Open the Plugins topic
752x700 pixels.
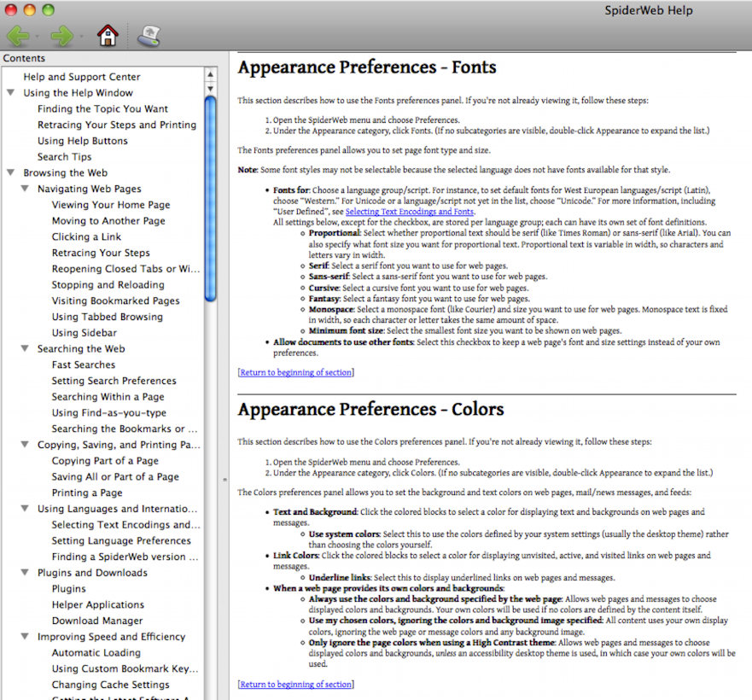point(68,589)
